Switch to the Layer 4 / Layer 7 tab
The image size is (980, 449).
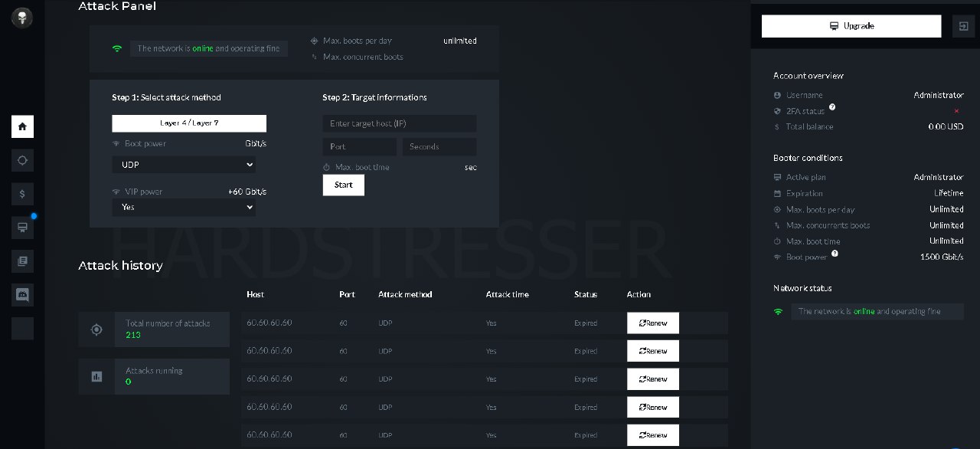[188, 123]
